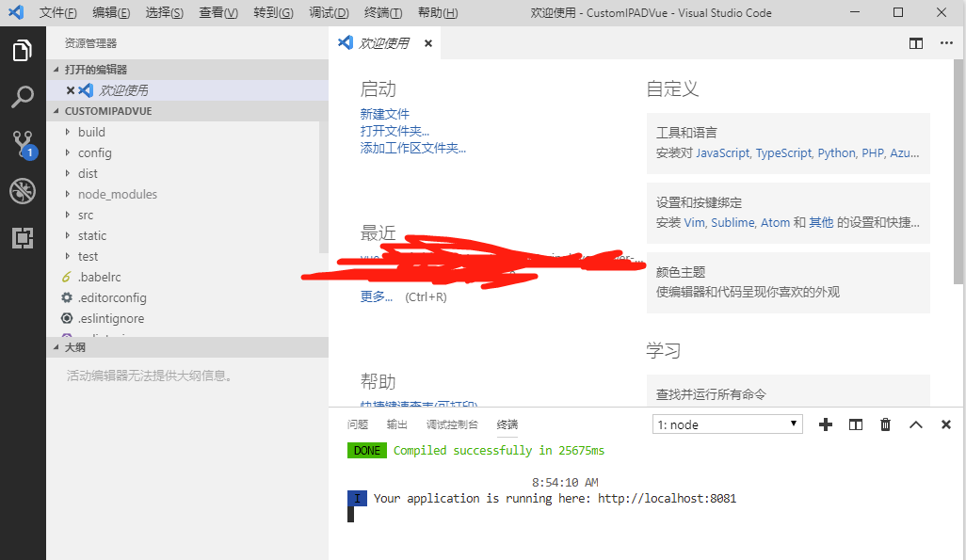The image size is (966, 560).
Task: Switch to the 终端 panel tab
Action: coord(507,424)
